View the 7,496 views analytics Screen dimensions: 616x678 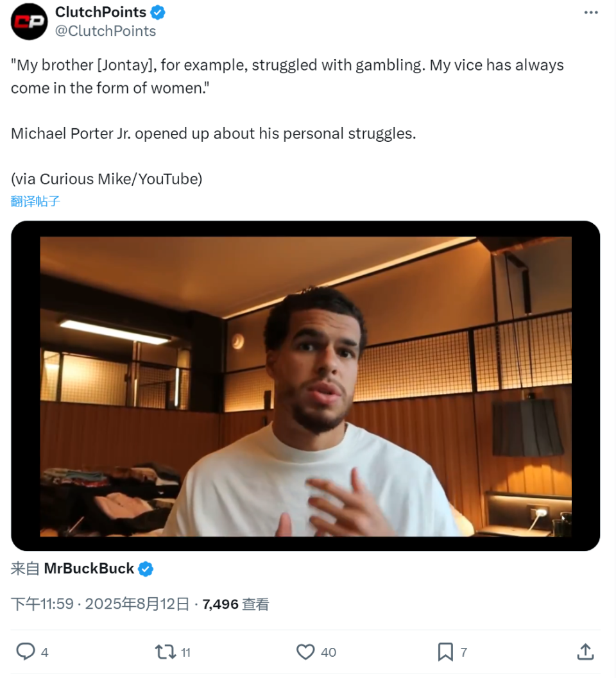tap(223, 604)
